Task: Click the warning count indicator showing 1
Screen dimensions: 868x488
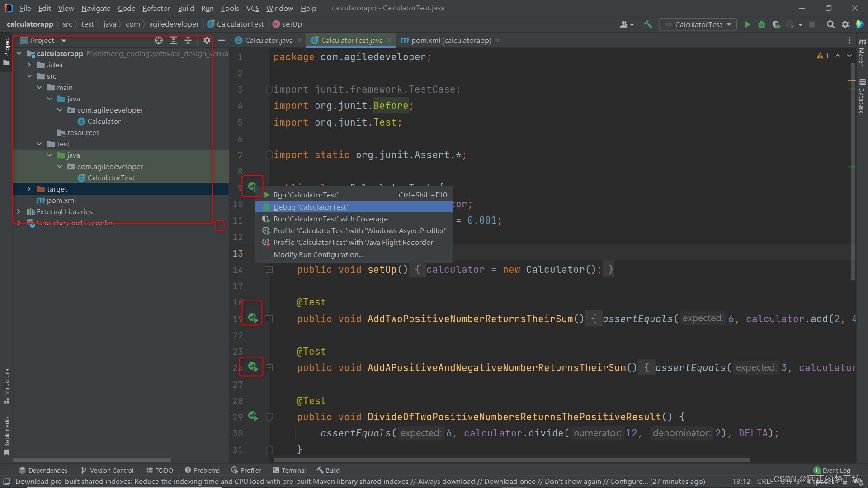Action: click(x=823, y=55)
